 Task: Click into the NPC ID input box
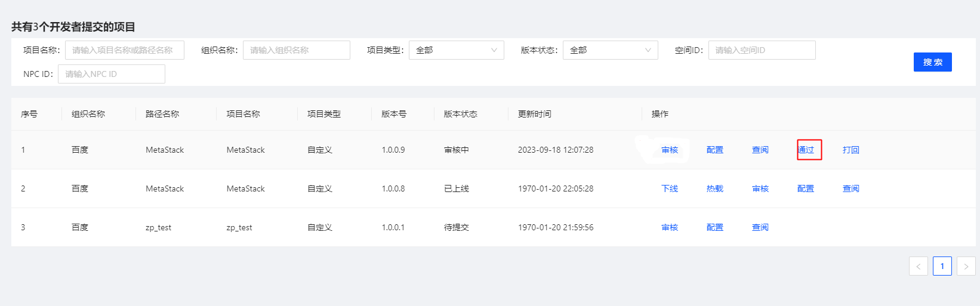point(111,74)
